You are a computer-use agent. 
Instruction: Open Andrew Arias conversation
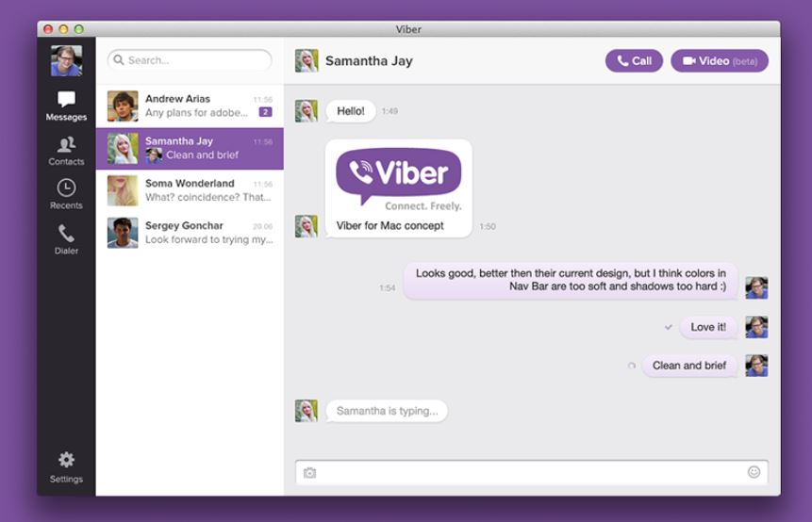pos(190,106)
